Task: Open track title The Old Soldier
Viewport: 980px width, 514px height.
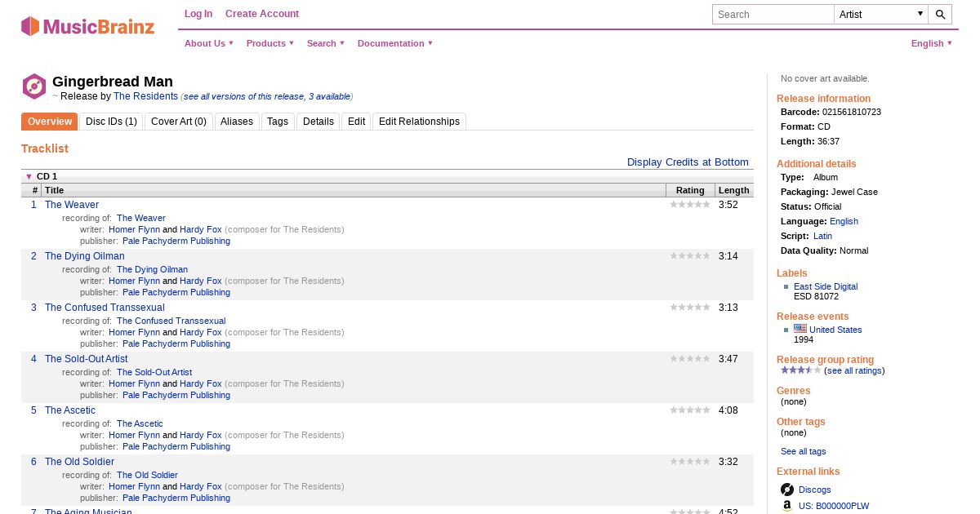Action: (79, 462)
